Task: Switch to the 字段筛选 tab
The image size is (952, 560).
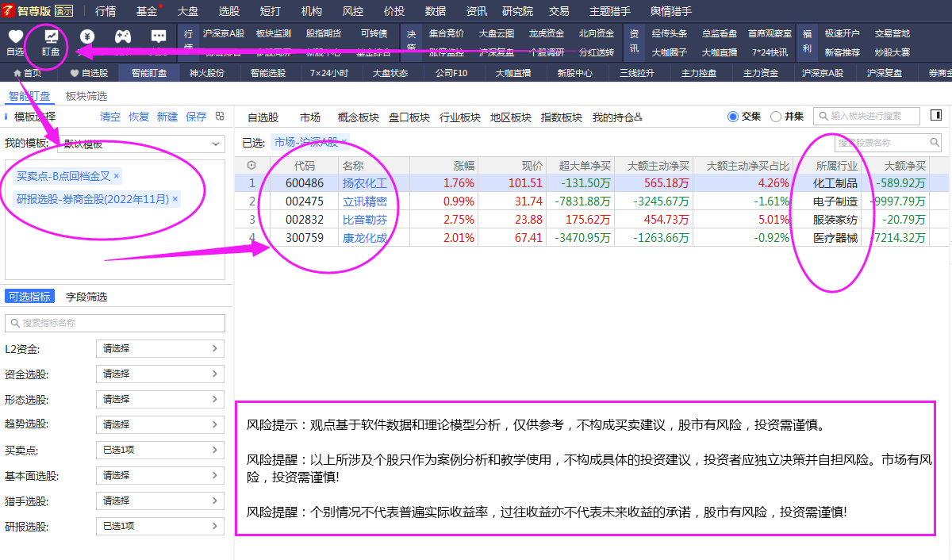Action: (86, 297)
